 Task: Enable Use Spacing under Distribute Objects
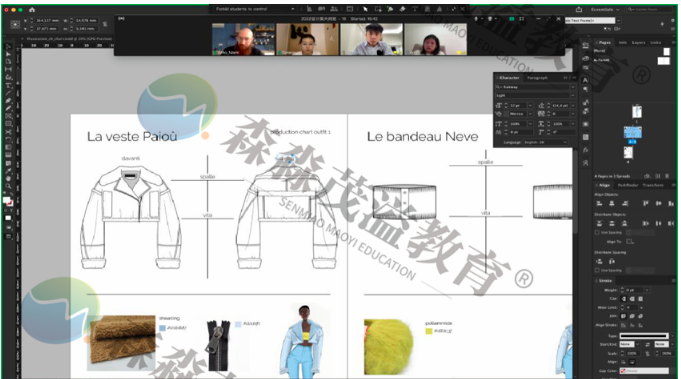pyautogui.click(x=597, y=233)
